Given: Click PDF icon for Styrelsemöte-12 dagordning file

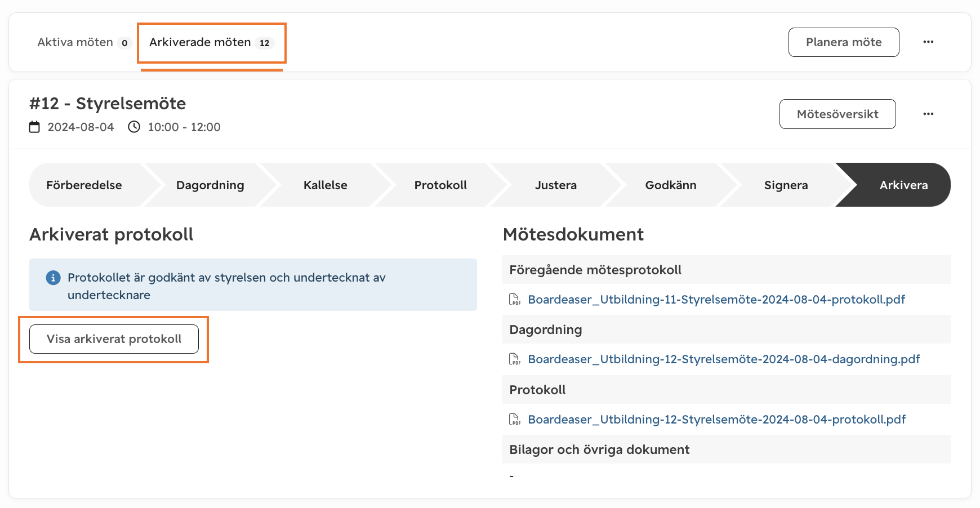Looking at the screenshot, I should click(515, 359).
